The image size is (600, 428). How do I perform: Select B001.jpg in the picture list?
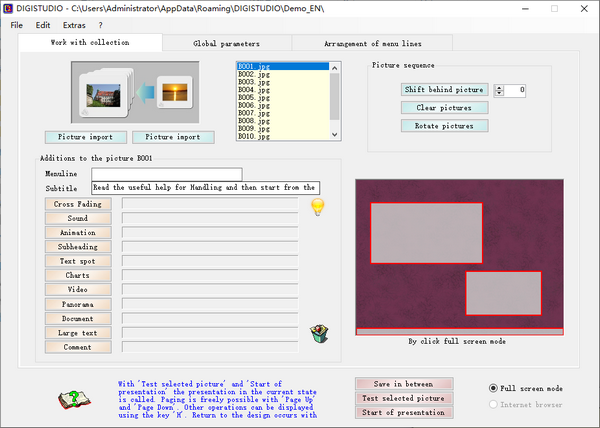coord(283,66)
